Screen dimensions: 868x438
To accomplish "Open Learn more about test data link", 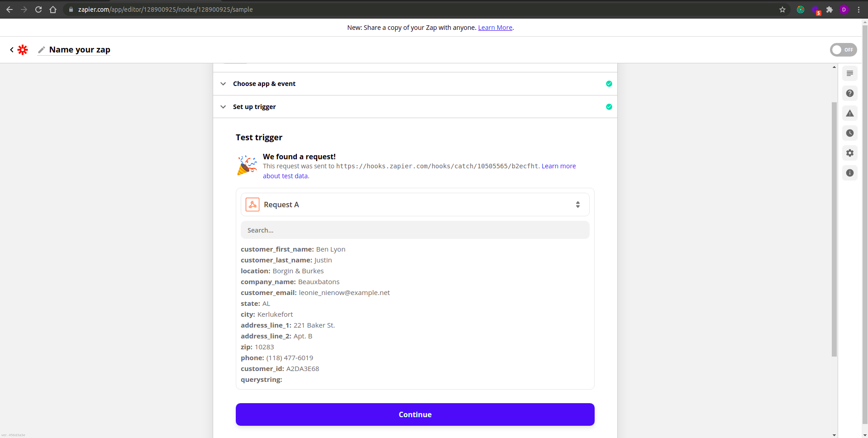I will 558,166.
